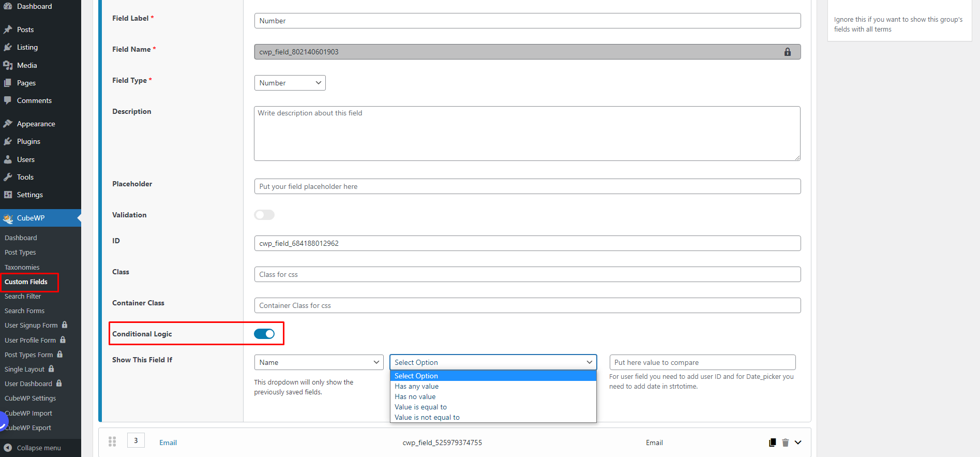Click the Container Class for css input

(x=527, y=305)
